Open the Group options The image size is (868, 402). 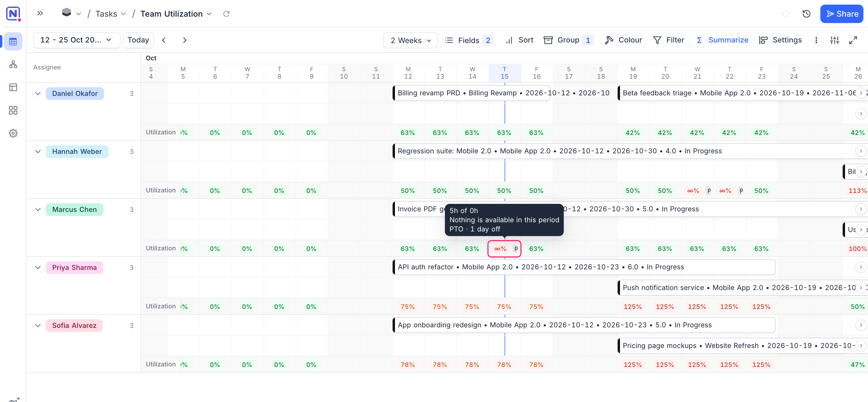coord(568,40)
